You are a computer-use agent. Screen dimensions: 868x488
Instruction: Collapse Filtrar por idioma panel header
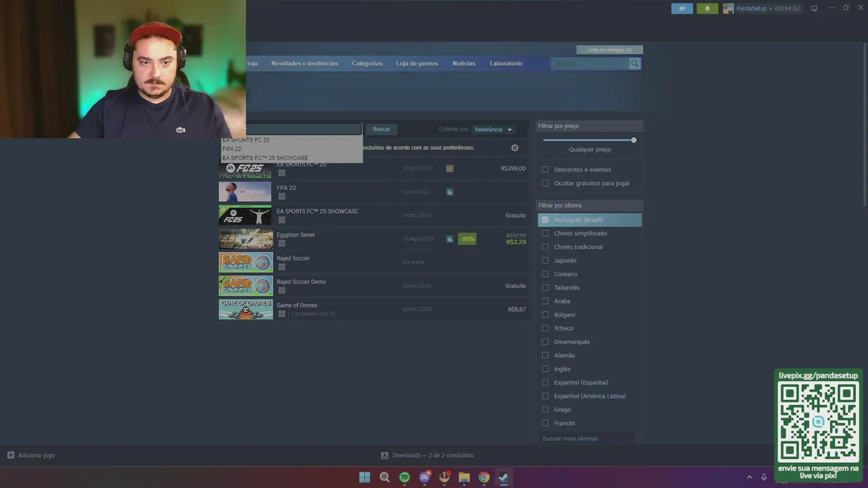tap(589, 205)
